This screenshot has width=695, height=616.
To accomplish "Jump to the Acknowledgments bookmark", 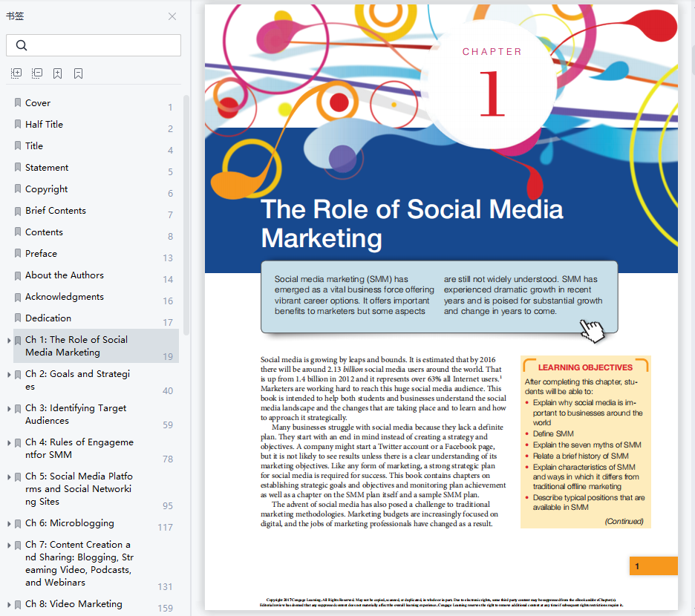I will click(x=65, y=297).
